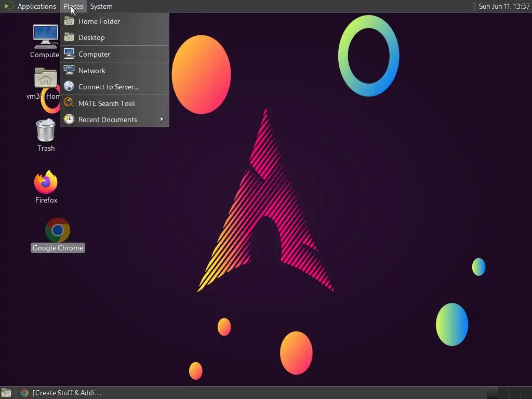Click the clock icon of Recent Documents
The image size is (532, 399).
pyautogui.click(x=69, y=119)
